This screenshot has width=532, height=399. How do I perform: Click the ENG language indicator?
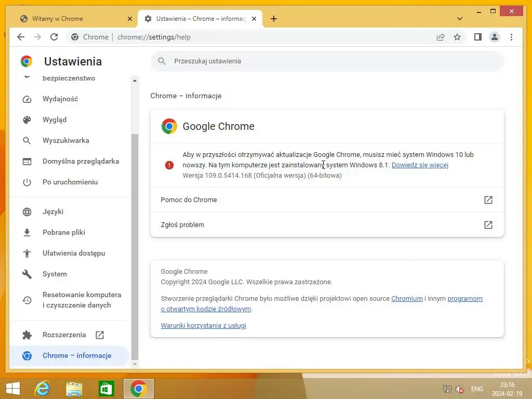point(477,389)
